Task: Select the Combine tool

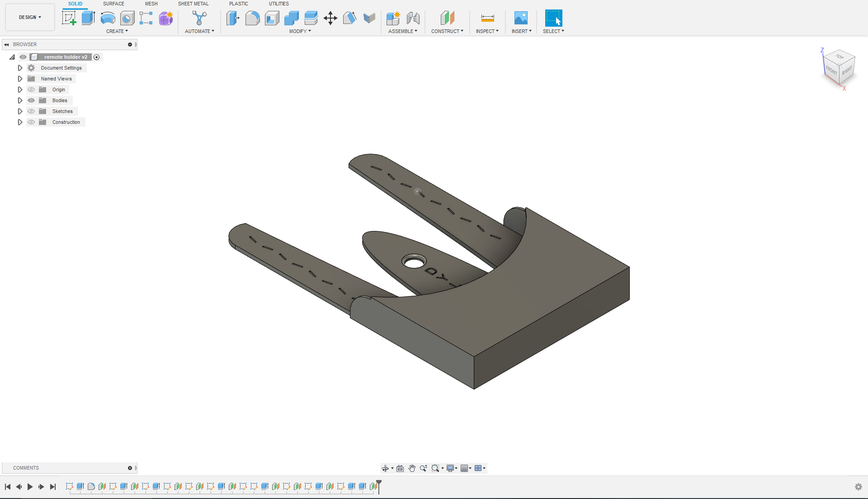Action: click(x=291, y=18)
